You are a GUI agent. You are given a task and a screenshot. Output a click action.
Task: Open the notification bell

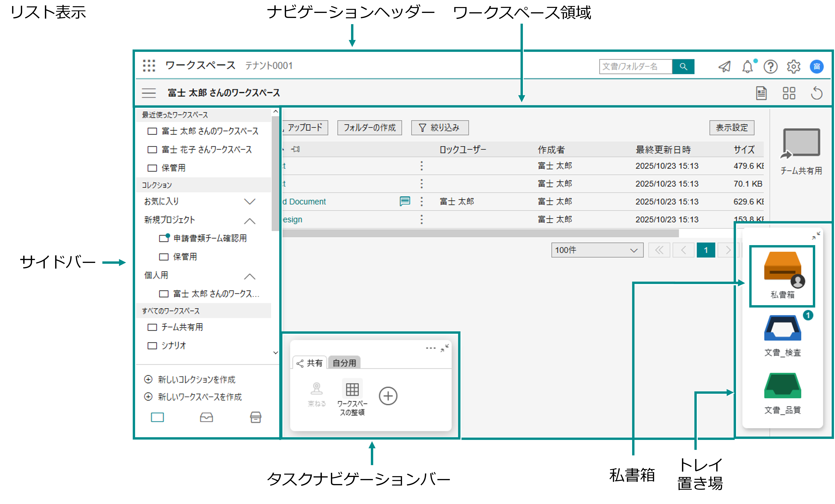pos(747,67)
